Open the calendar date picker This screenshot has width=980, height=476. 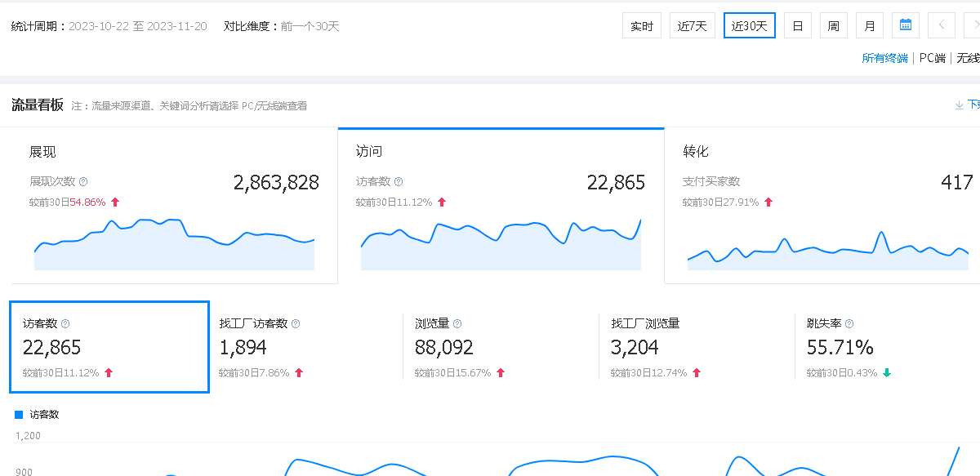pos(906,25)
